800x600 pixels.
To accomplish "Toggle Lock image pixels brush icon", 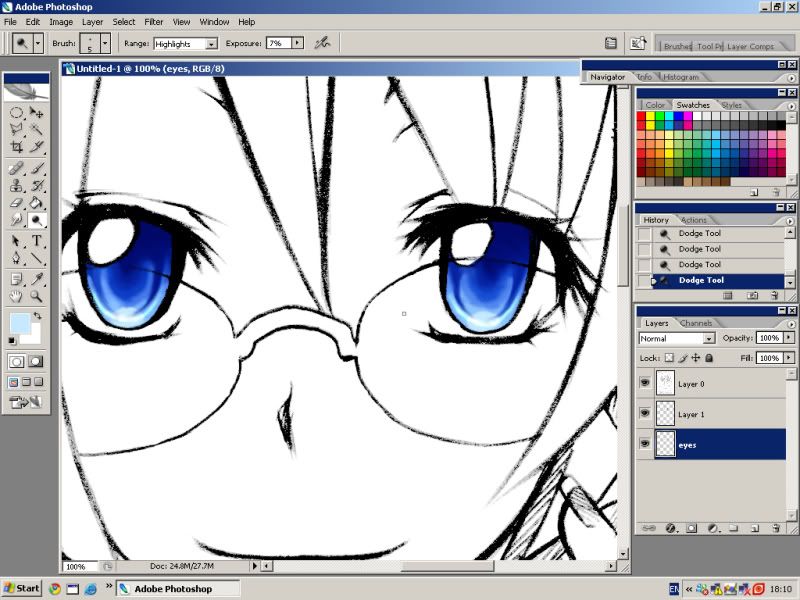I will 683,358.
